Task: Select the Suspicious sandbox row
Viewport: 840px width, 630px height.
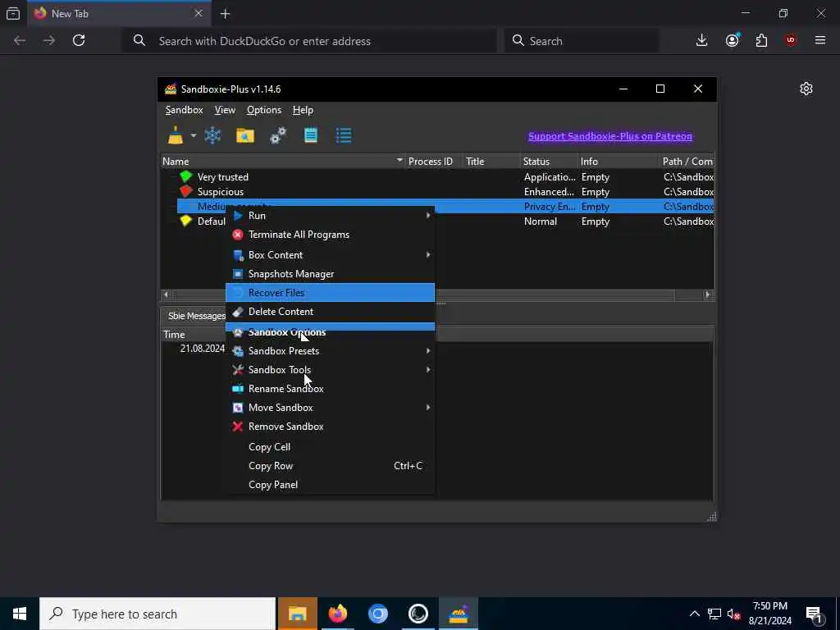Action: 437,192
